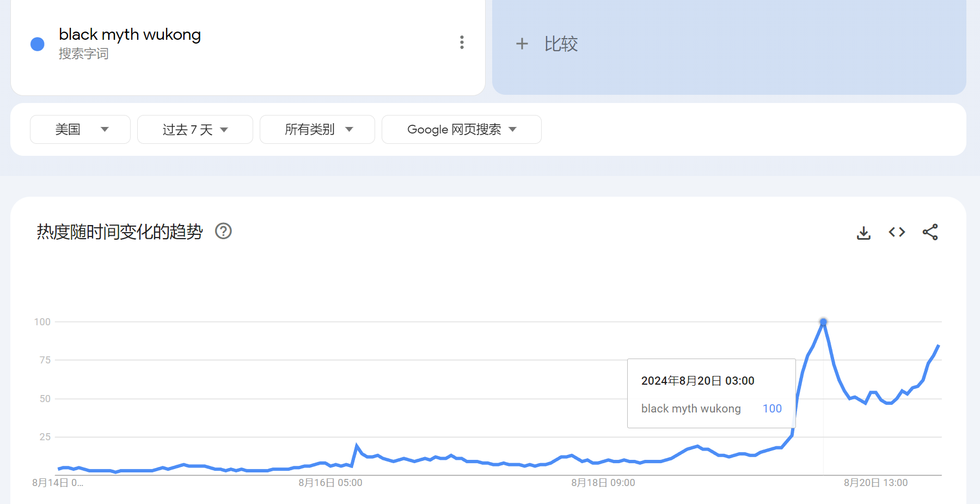Open the embed code icon
The image size is (980, 504).
pyautogui.click(x=897, y=232)
